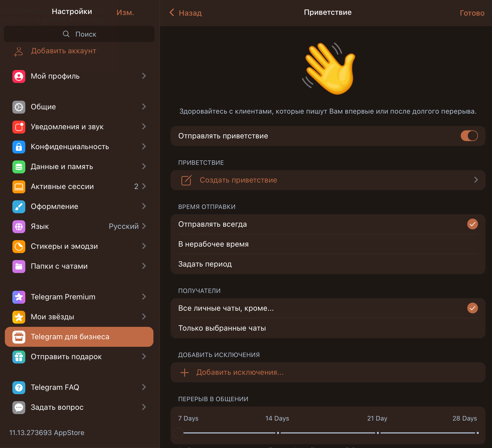Click the Ask a question chat bubble icon
This screenshot has height=448, width=492.
click(x=19, y=408)
